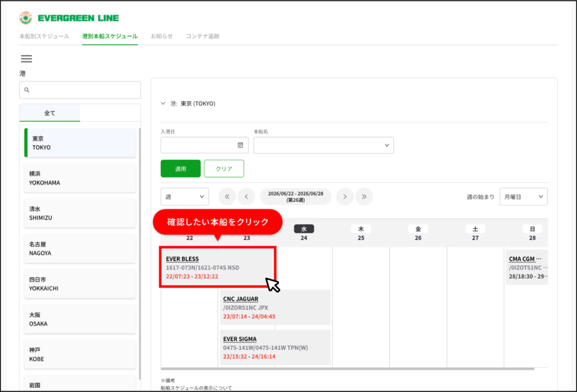This screenshot has width=577, height=392.
Task: Click the time range 23/15:32 - 24/16:14
Action: point(249,357)
